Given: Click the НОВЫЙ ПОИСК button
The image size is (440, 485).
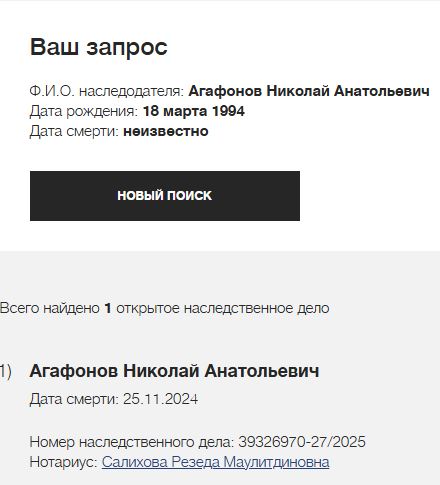Looking at the screenshot, I should click(x=165, y=196).
